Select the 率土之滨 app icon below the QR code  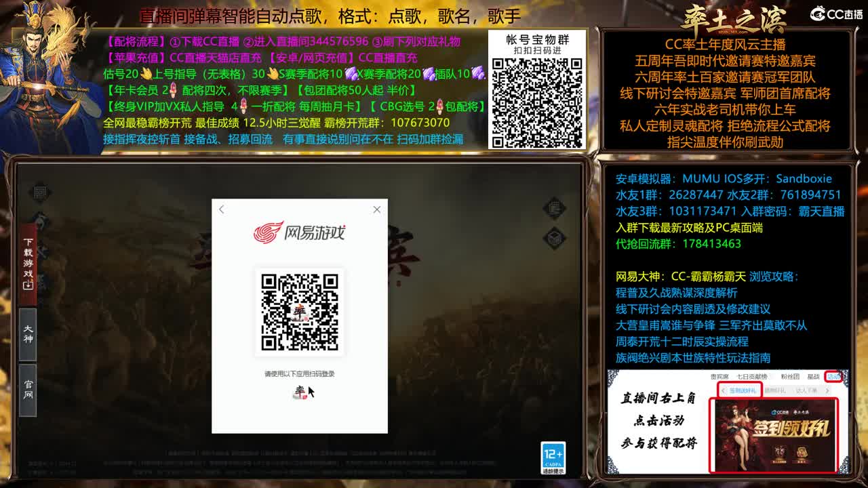(x=300, y=392)
